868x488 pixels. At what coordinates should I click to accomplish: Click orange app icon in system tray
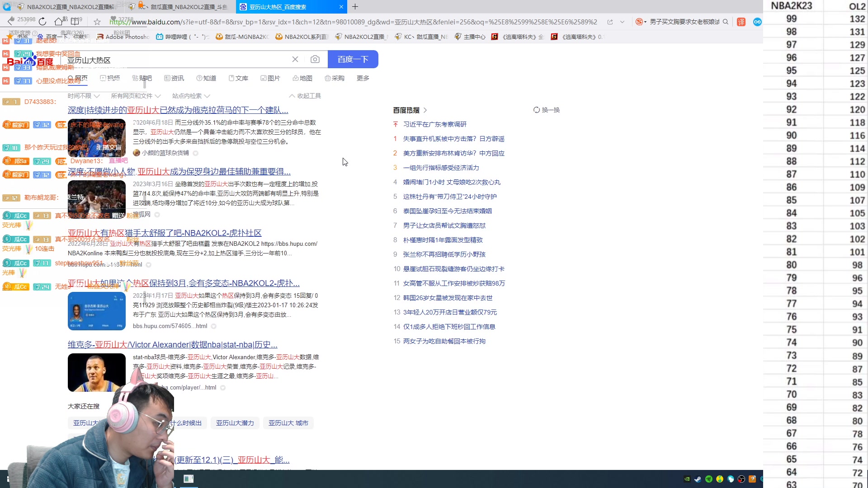[752, 479]
